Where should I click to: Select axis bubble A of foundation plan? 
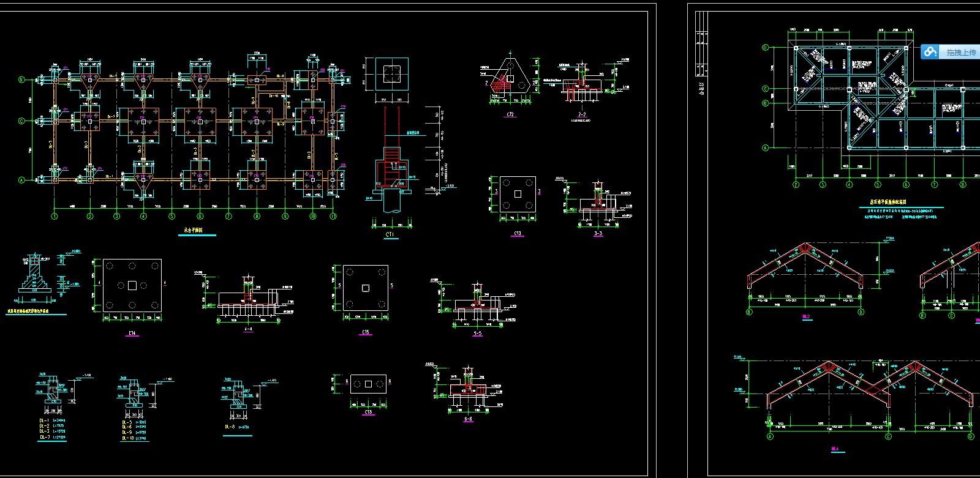click(22, 180)
